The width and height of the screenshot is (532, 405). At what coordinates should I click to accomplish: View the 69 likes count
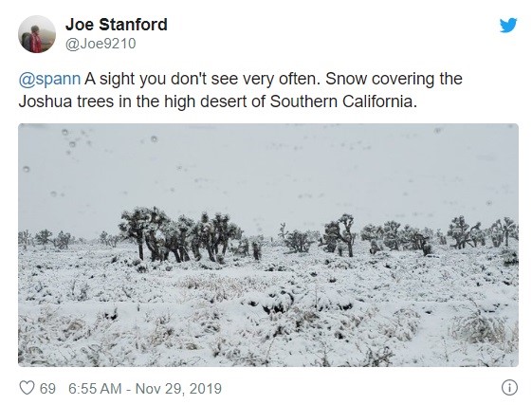[x=47, y=388]
